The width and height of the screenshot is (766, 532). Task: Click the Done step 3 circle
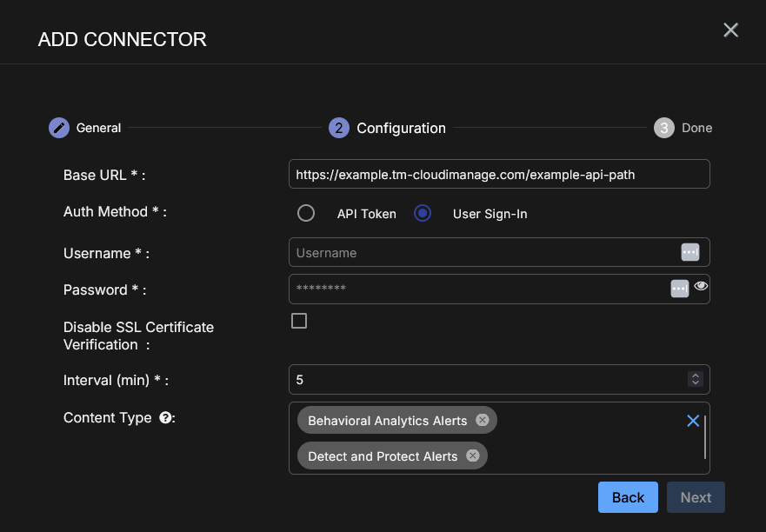pyautogui.click(x=664, y=128)
